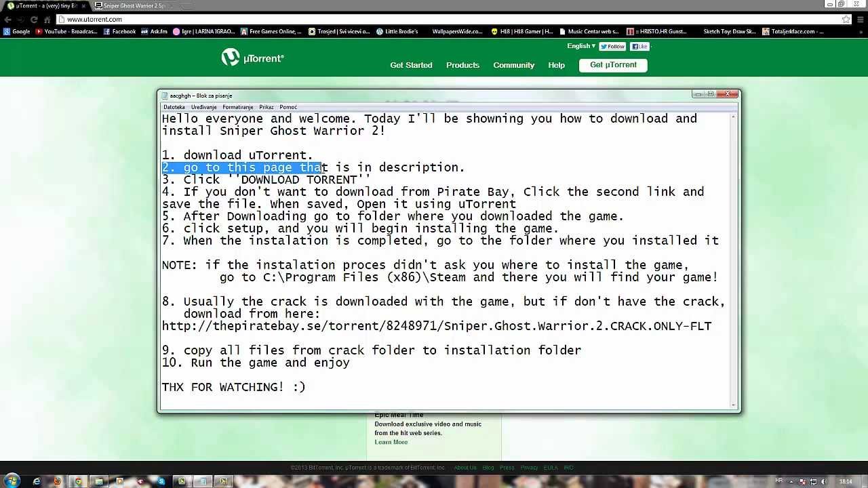Click the taskbar clock 18:14

[x=846, y=481]
